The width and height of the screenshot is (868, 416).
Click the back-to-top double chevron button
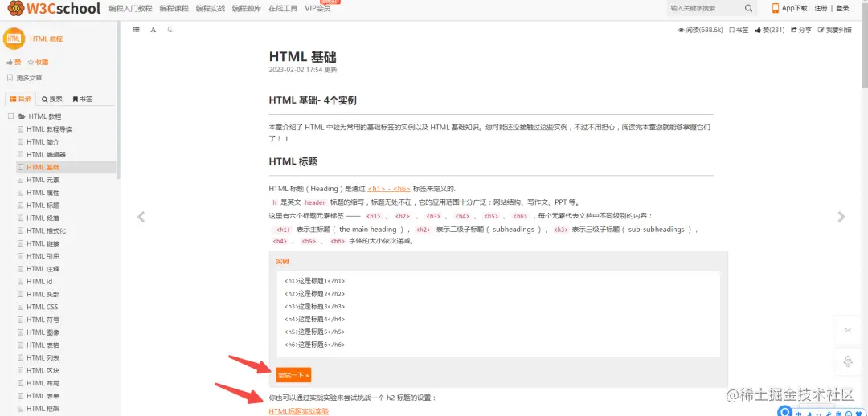click(x=848, y=330)
